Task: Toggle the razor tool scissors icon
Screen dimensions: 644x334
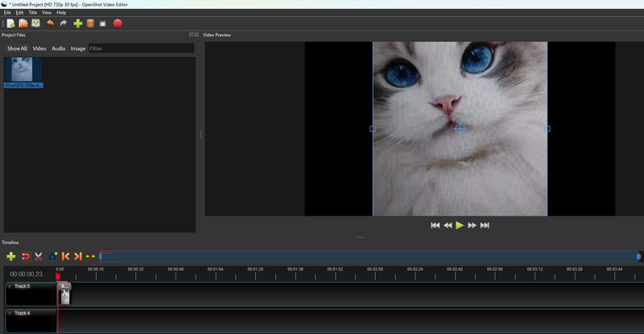Action: (38, 256)
